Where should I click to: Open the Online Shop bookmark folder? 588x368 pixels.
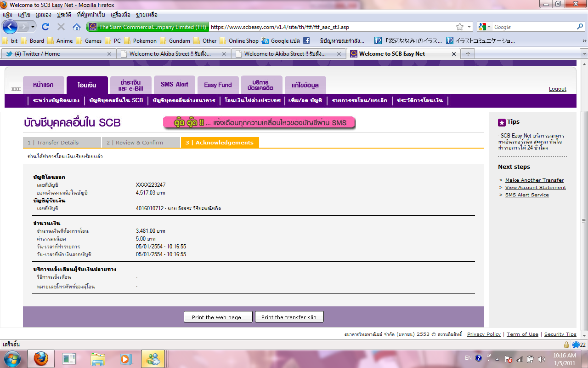(239, 40)
